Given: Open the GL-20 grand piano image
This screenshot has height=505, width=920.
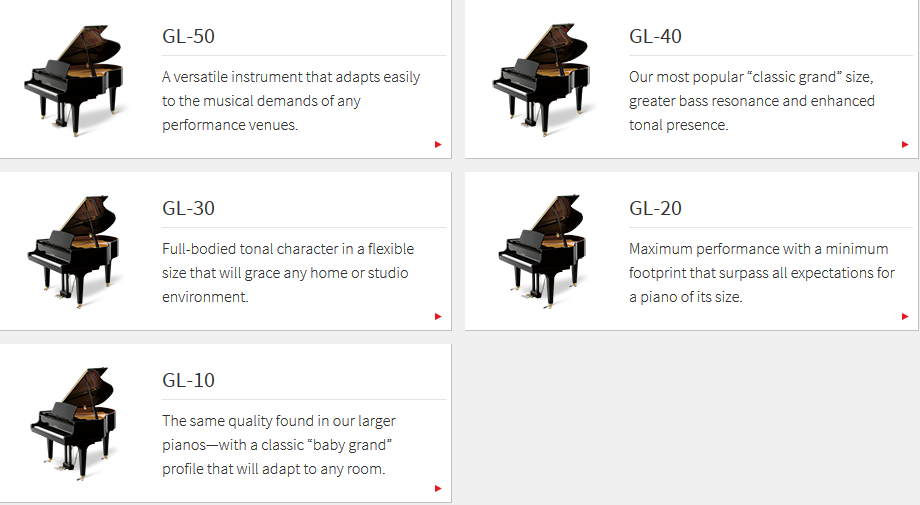Looking at the screenshot, I should click(542, 251).
